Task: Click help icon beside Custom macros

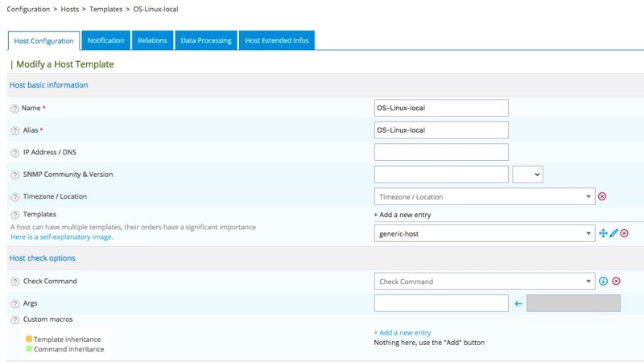Action: [14, 320]
